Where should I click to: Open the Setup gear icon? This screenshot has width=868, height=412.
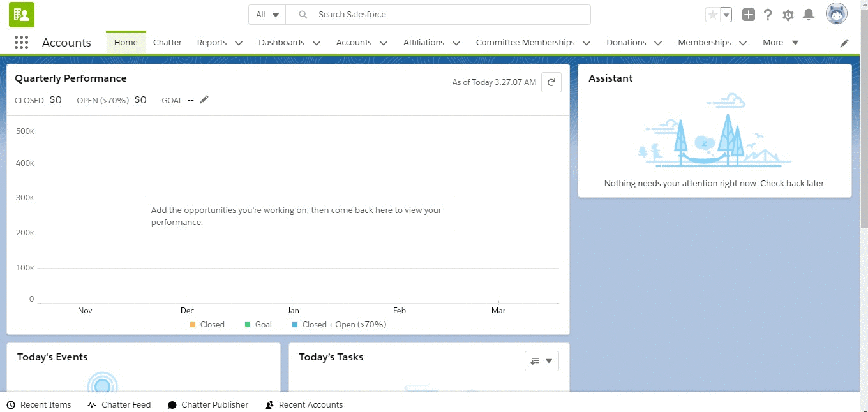coord(788,15)
